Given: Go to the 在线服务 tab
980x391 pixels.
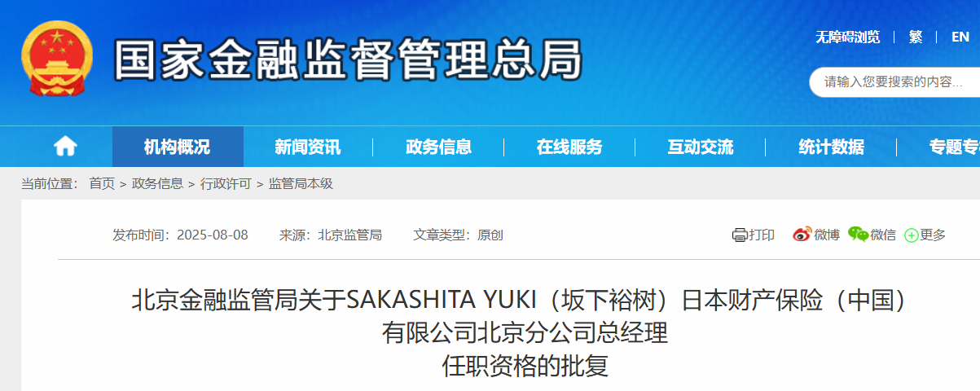Looking at the screenshot, I should [x=569, y=147].
